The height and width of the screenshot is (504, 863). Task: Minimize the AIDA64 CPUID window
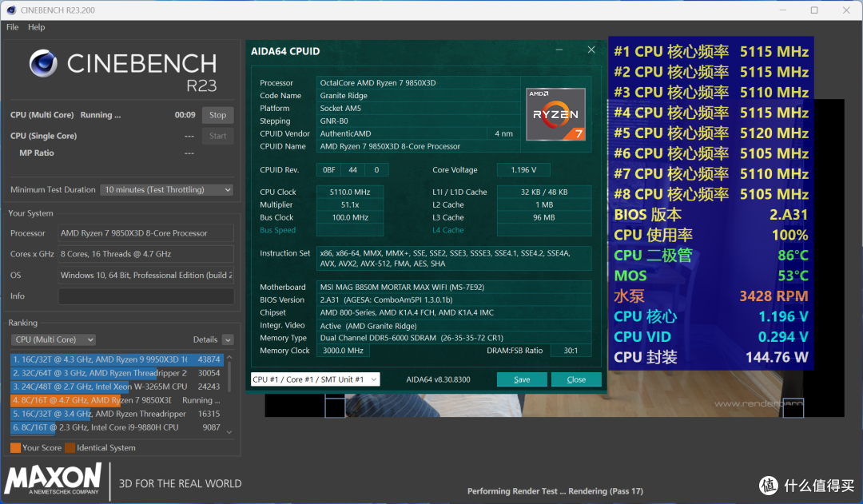[x=559, y=50]
